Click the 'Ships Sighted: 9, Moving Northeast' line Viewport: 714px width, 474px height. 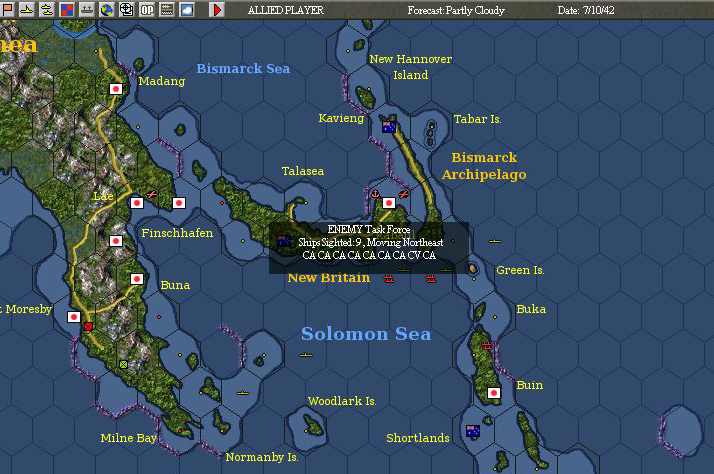point(371,242)
